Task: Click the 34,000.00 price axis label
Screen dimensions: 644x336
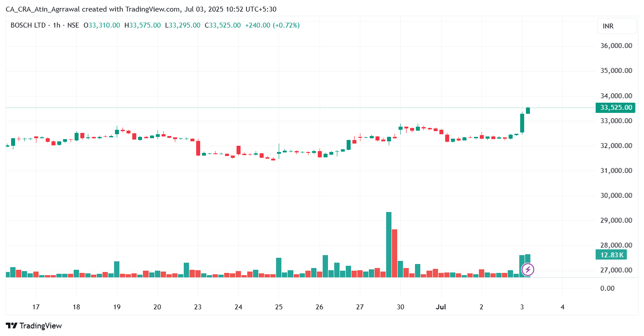Action: point(616,96)
